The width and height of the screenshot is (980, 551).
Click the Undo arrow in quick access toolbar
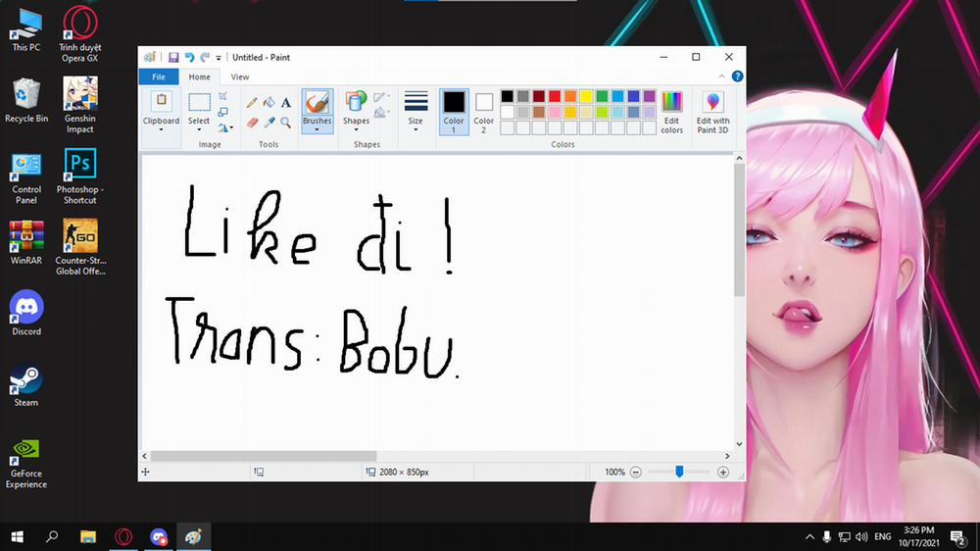[189, 58]
